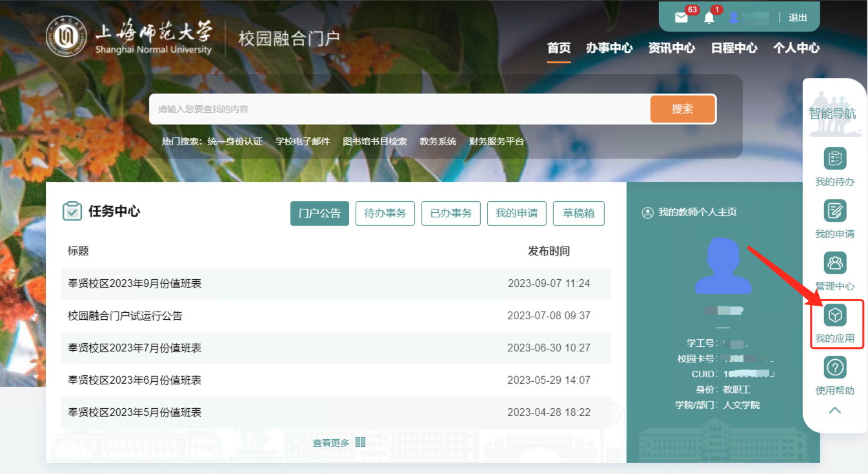Screen dimensions: 868x474
Task: Open 我的应用 cube icon
Action: tap(836, 315)
